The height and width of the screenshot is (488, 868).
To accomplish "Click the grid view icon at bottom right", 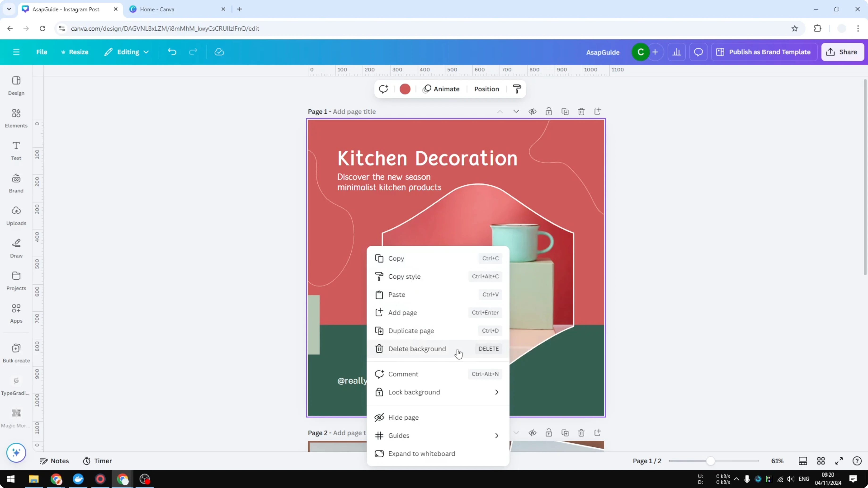I will coord(821,461).
